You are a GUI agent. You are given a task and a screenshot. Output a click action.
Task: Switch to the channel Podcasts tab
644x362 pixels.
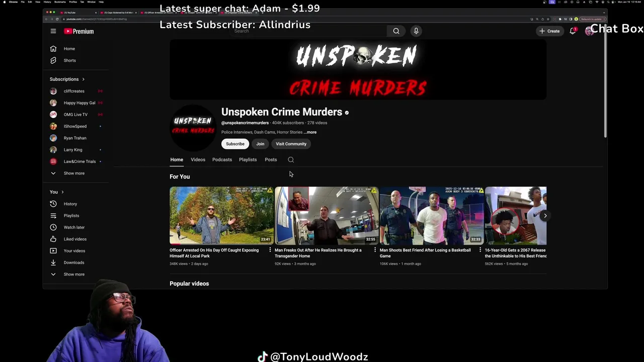pos(222,160)
